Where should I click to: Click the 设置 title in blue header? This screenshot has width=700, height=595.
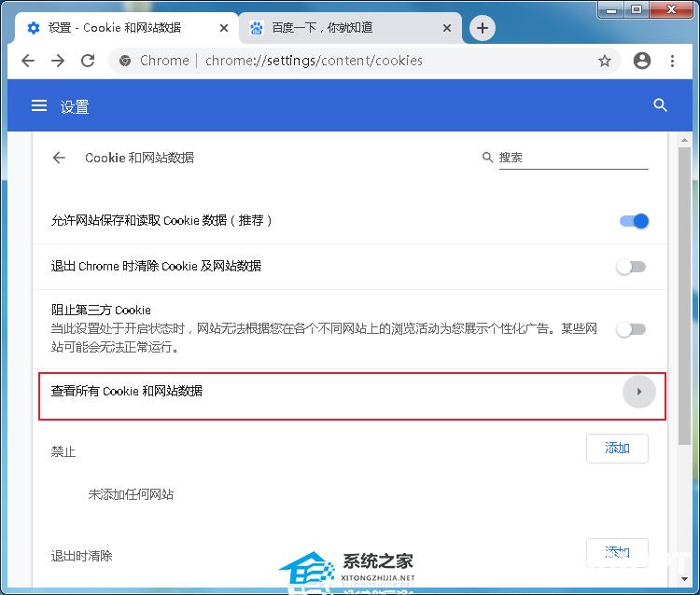point(75,106)
